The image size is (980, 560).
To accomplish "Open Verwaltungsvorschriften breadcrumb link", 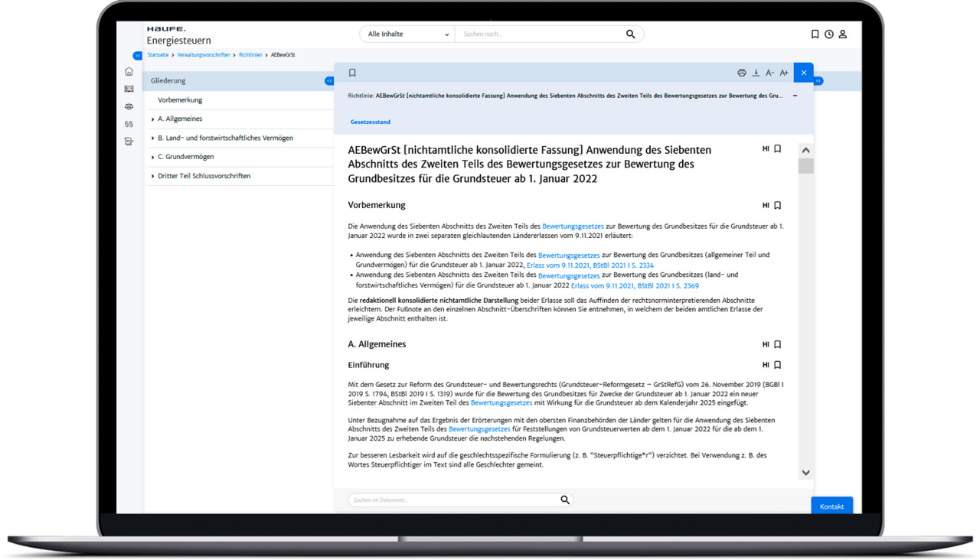I will [204, 55].
